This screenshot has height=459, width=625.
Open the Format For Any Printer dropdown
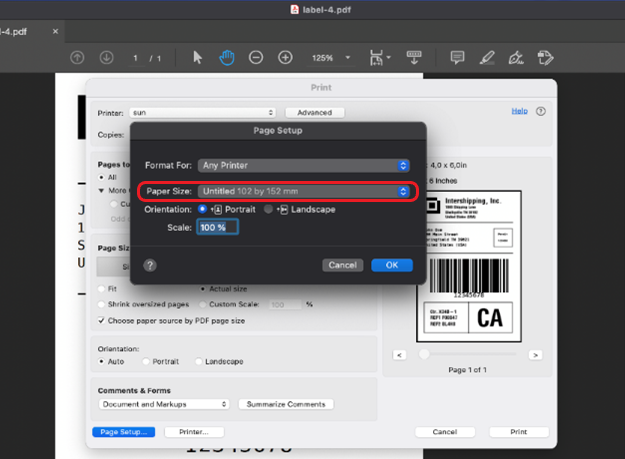point(304,165)
